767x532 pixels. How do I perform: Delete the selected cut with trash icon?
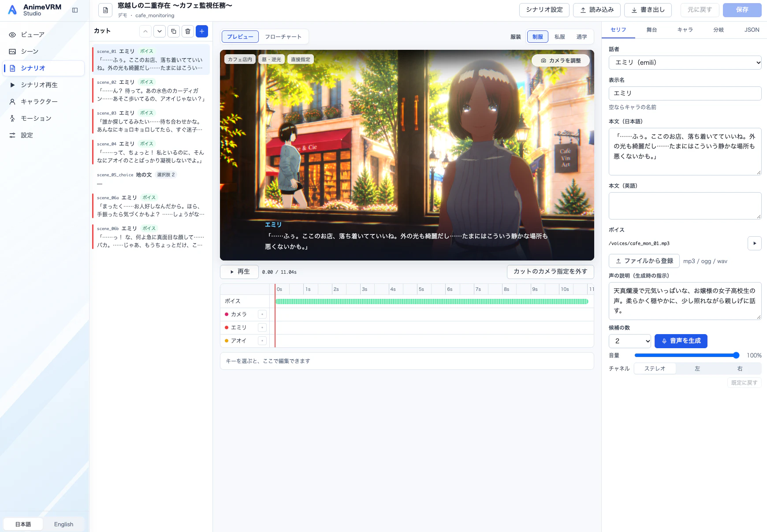188,31
